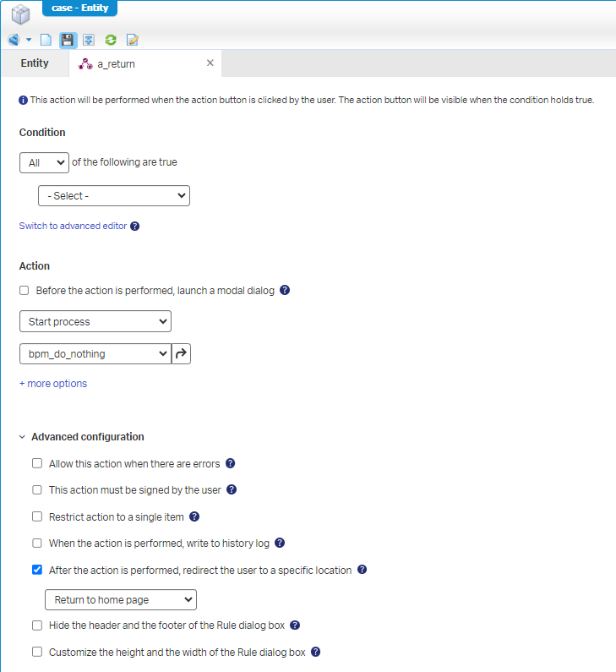
Task: Switch to the Entity tab
Action: [x=35, y=63]
